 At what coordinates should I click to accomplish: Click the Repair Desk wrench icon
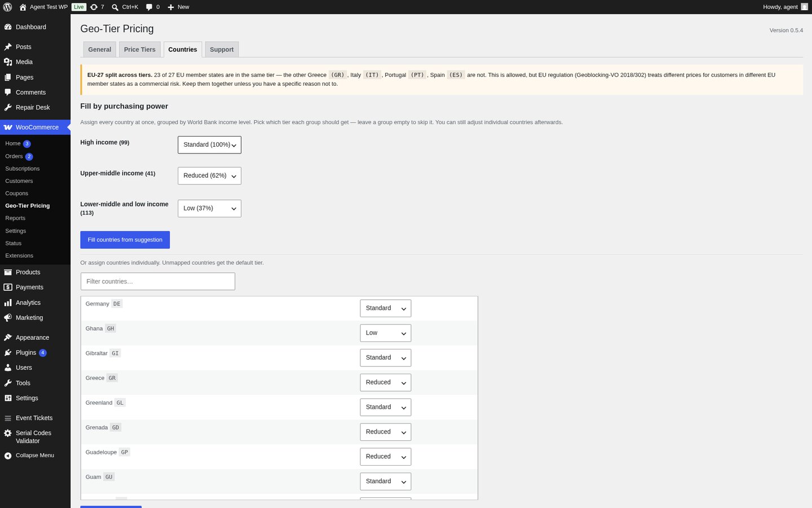8,107
